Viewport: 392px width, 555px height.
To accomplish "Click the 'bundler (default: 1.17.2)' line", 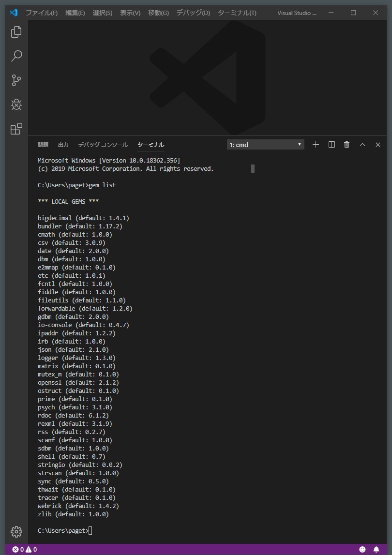I will 80,226.
